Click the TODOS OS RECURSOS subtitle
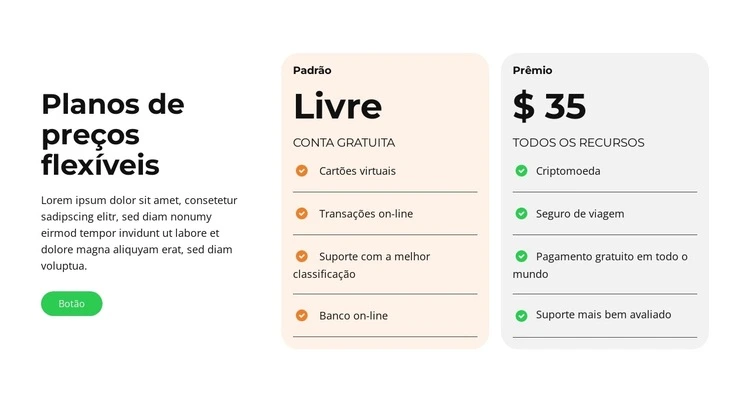 (x=578, y=143)
